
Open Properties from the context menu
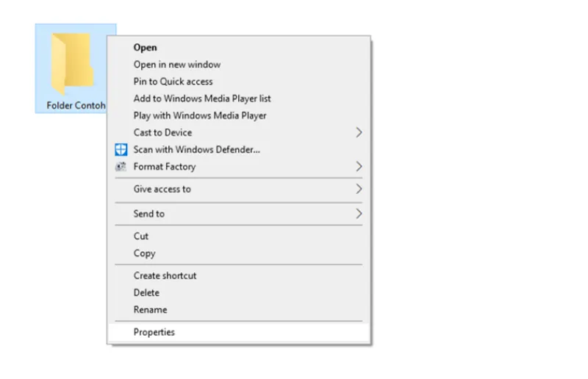click(x=238, y=332)
